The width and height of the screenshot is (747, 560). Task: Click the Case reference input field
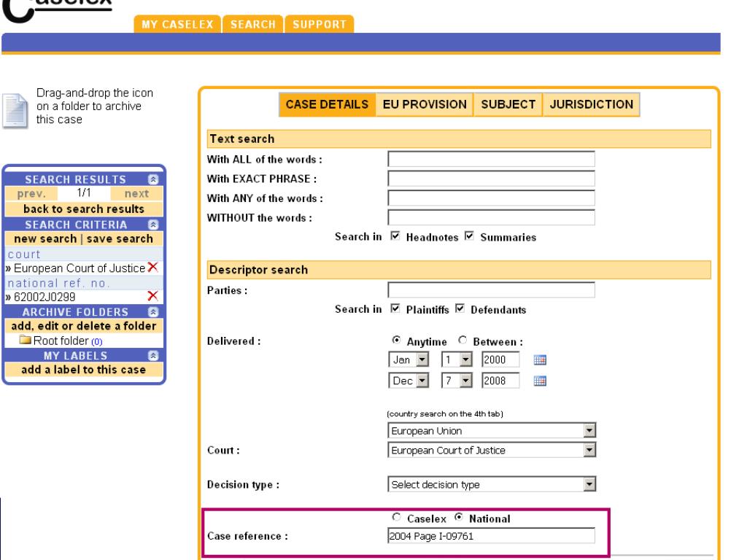pyautogui.click(x=491, y=536)
